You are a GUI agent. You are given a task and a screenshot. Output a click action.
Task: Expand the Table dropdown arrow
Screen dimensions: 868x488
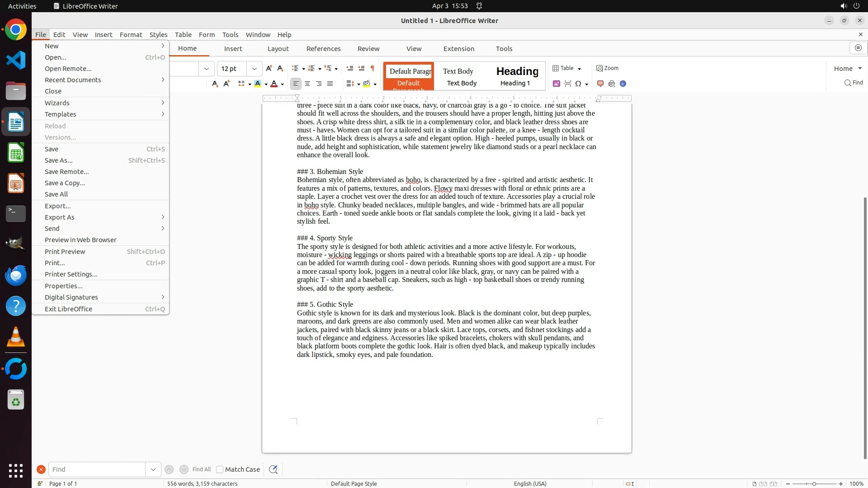pos(579,69)
